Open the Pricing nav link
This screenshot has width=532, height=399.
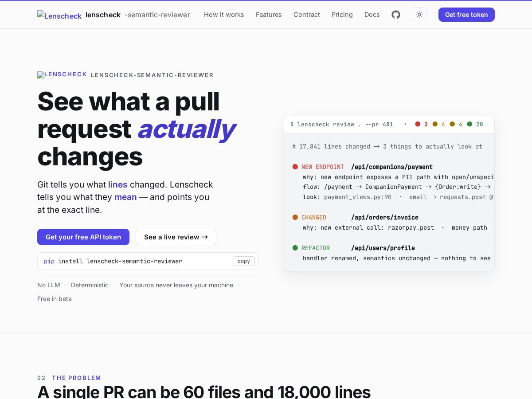[342, 15]
